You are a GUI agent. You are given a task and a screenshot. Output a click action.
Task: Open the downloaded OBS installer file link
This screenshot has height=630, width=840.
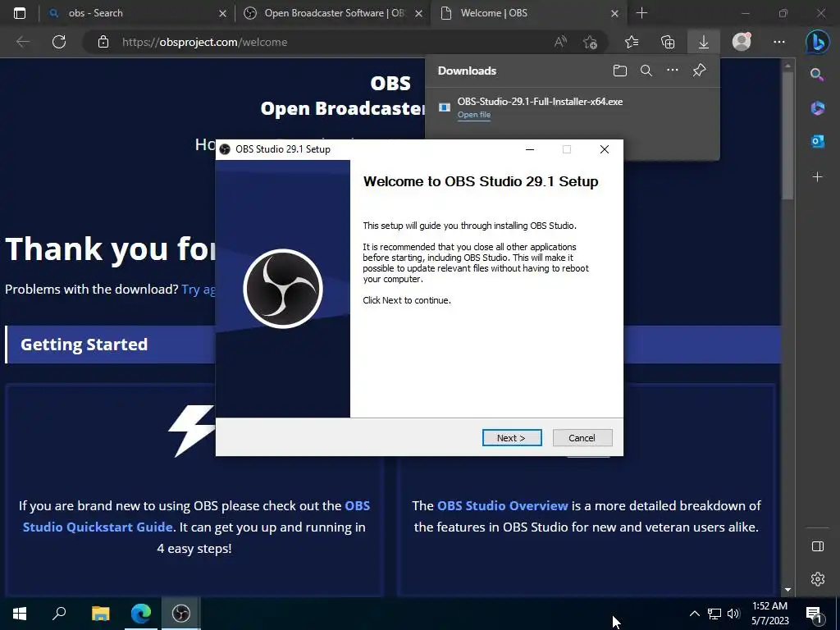pyautogui.click(x=473, y=115)
